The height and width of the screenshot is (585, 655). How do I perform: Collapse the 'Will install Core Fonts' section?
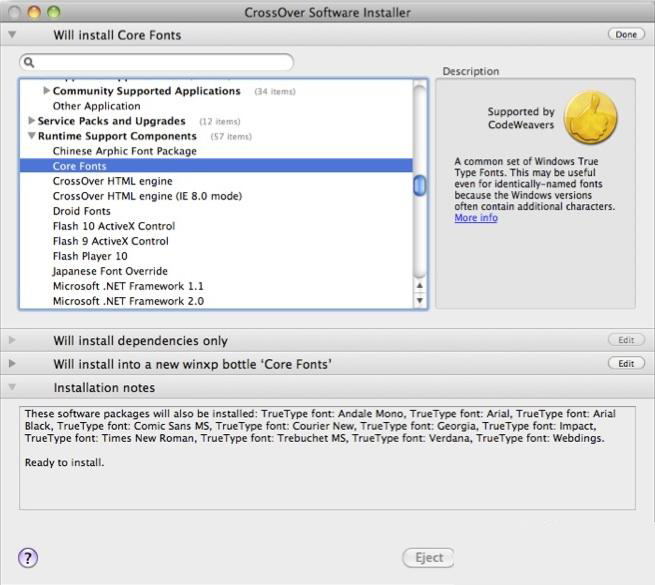tap(12, 35)
